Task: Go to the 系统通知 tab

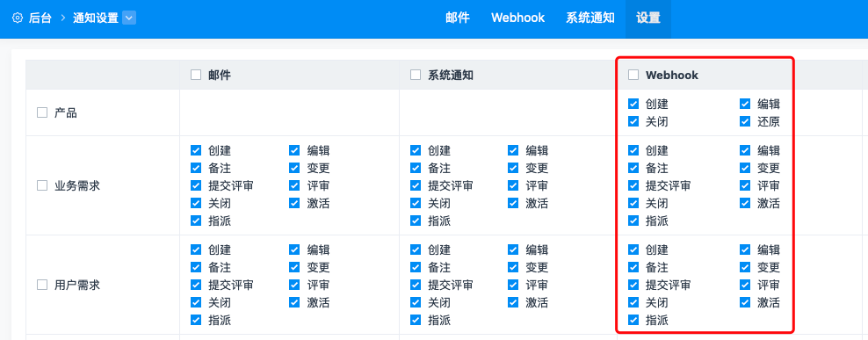Action: pyautogui.click(x=590, y=18)
